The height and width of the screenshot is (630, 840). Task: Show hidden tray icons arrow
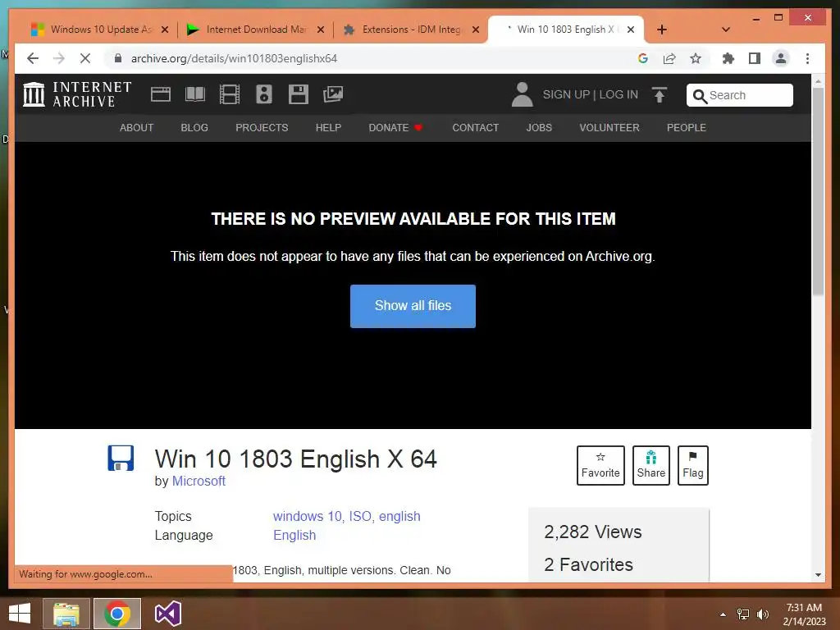point(723,614)
